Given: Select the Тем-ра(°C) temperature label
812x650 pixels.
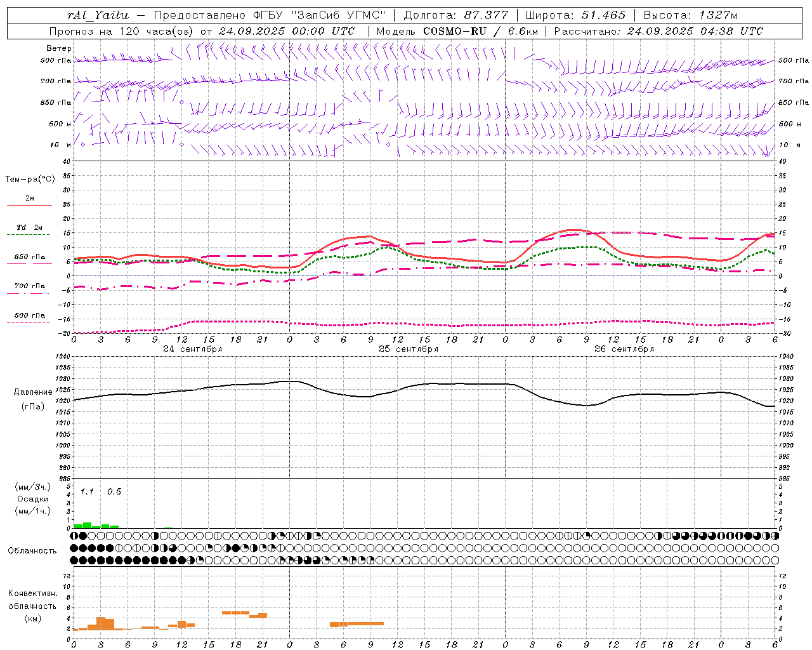Looking at the screenshot, I should 30,180.
